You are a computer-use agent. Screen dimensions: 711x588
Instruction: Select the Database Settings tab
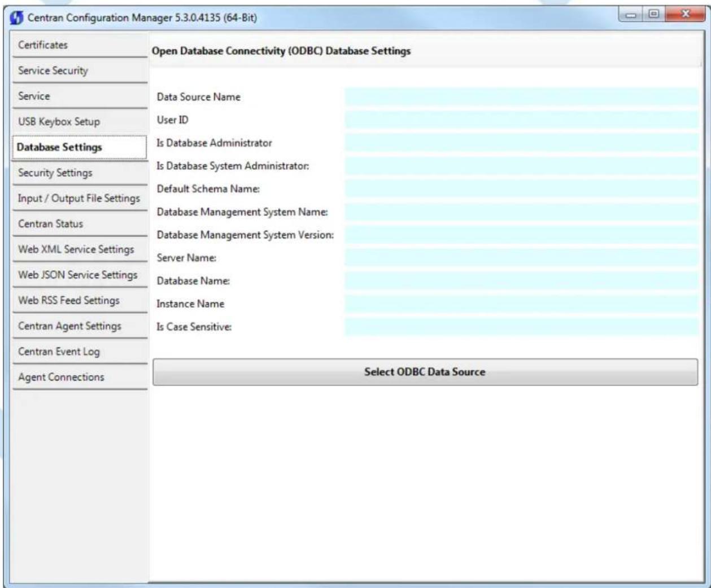(79, 147)
